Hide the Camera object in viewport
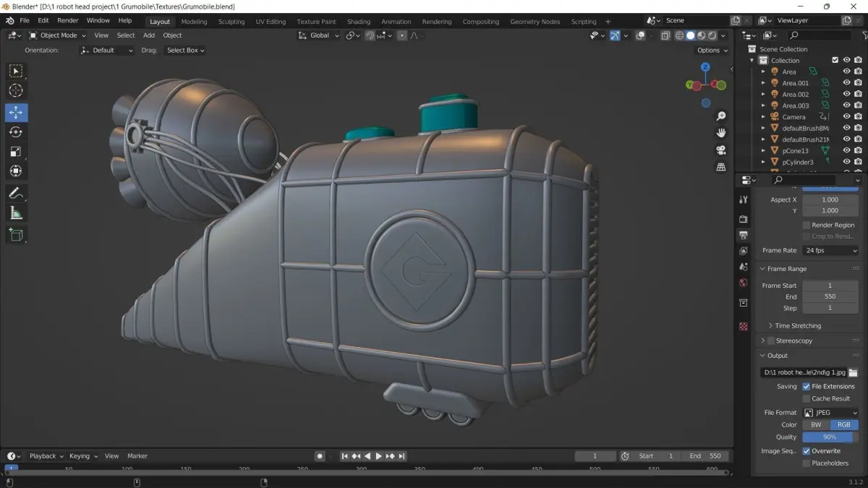The width and height of the screenshot is (868, 488). [846, 116]
